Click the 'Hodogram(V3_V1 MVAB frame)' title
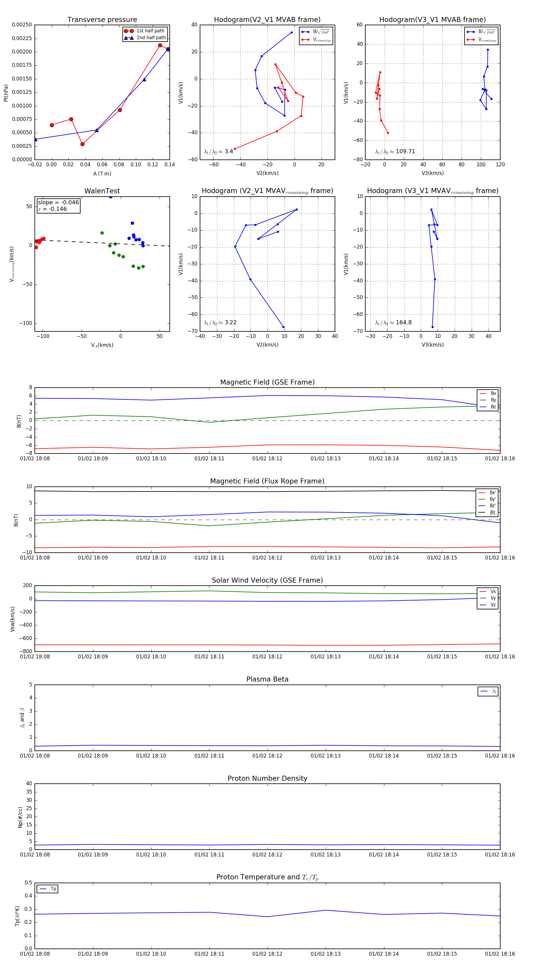This screenshot has height=980, width=535. click(x=432, y=20)
